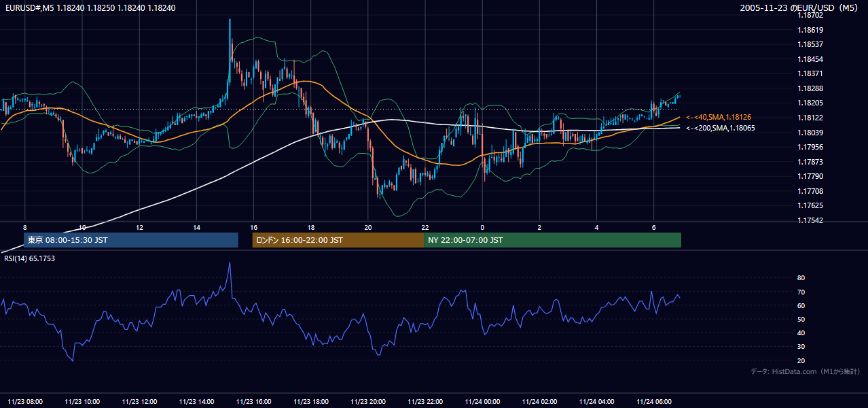
Task: Click the bottom time label 11/23 20:00
Action: [x=367, y=401]
